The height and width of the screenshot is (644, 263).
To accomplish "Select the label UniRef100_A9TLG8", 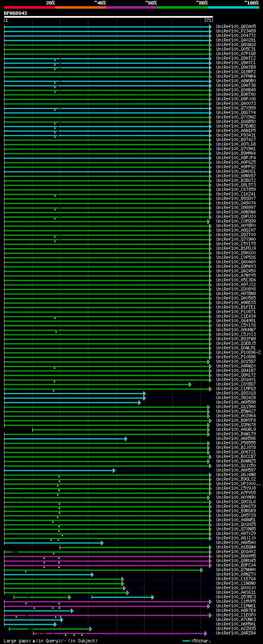I will 235,144.
